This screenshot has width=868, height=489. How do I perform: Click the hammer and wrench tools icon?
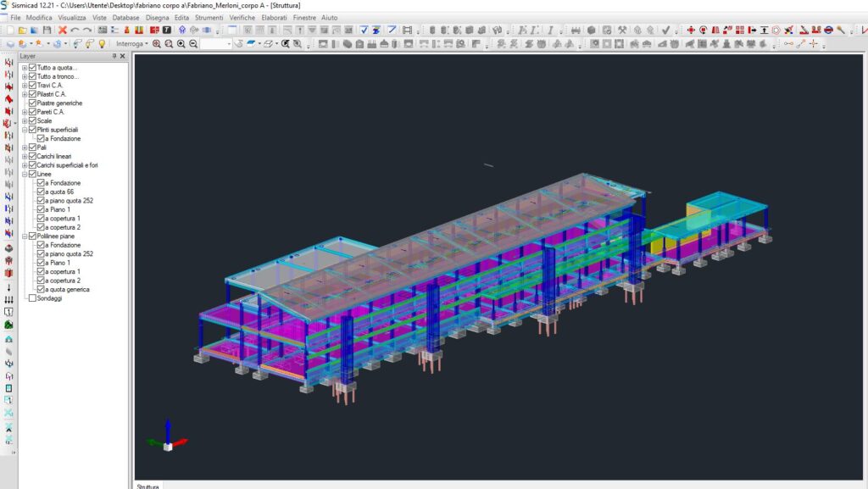[x=621, y=31]
